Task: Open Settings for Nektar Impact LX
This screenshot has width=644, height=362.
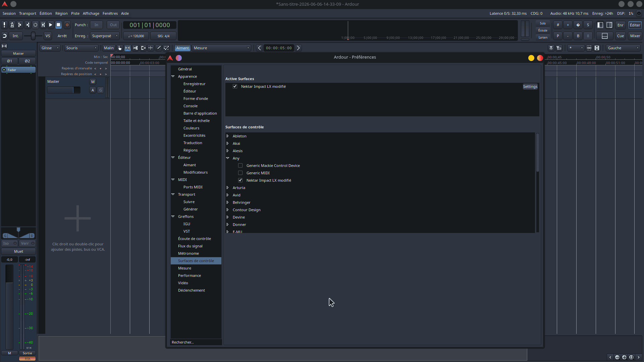Action: coord(530,86)
